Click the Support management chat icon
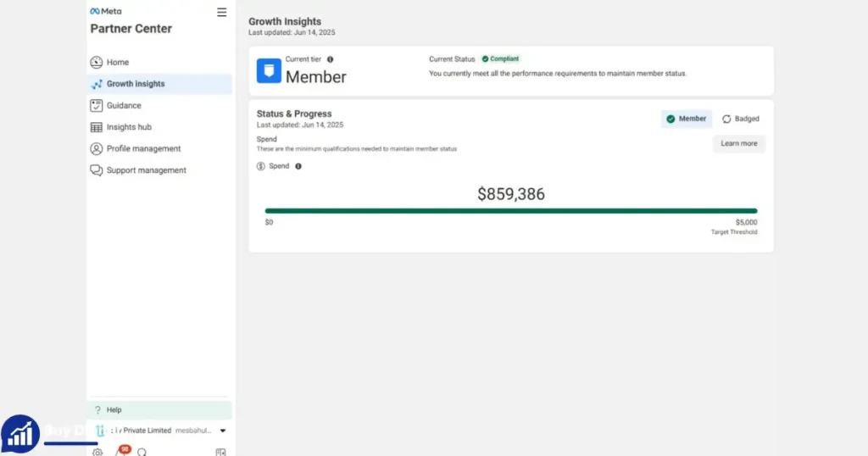This screenshot has width=868, height=456. [97, 170]
